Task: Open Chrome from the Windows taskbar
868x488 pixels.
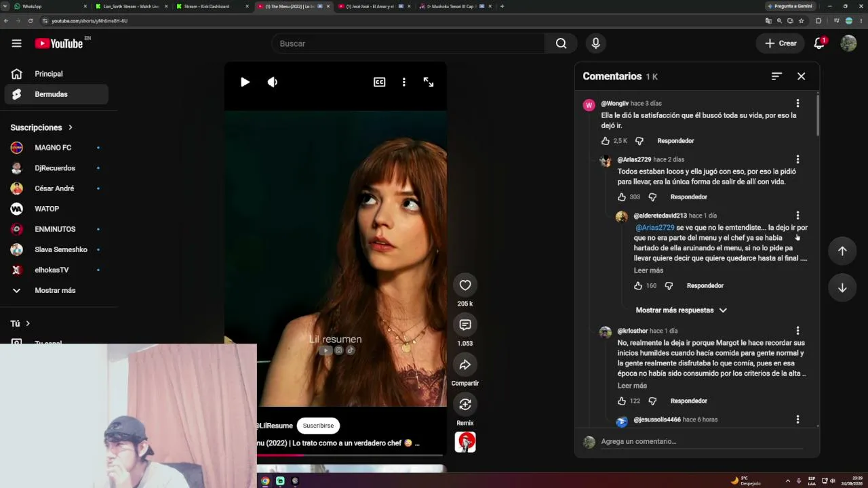Action: point(265,481)
